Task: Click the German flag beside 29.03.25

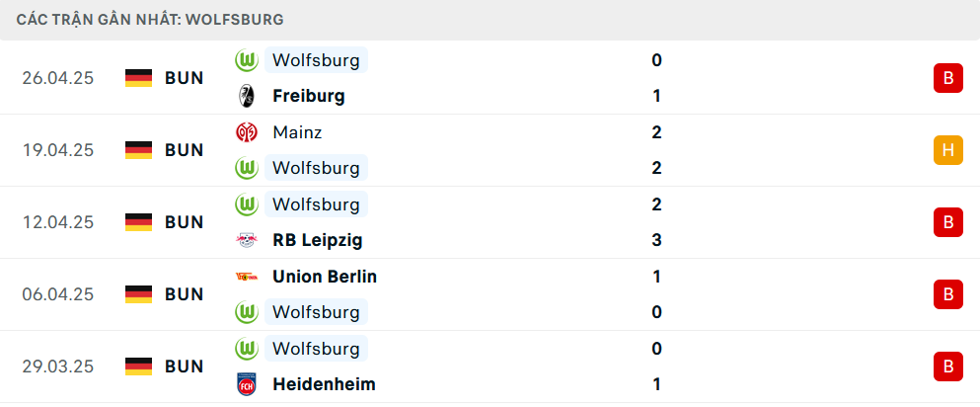Action: click(x=139, y=366)
